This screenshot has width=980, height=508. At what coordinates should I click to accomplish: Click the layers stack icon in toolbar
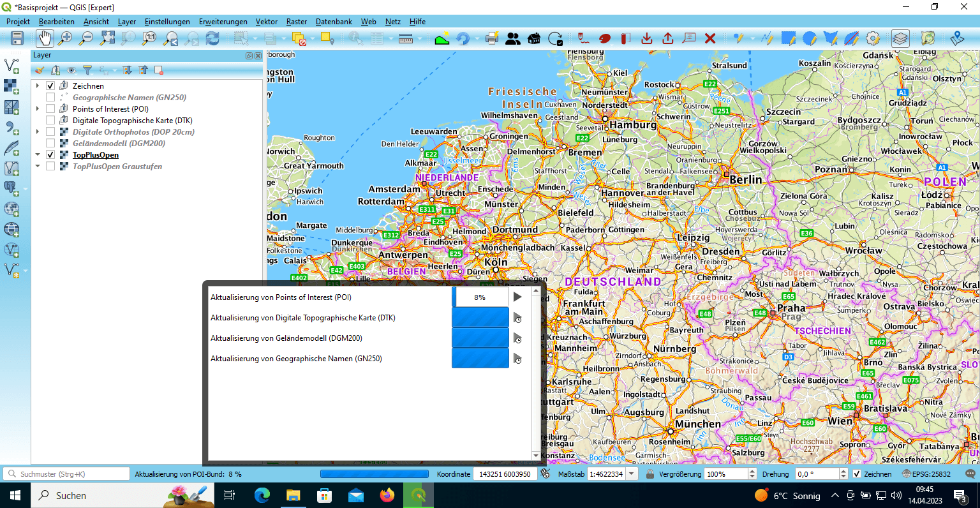tap(900, 38)
